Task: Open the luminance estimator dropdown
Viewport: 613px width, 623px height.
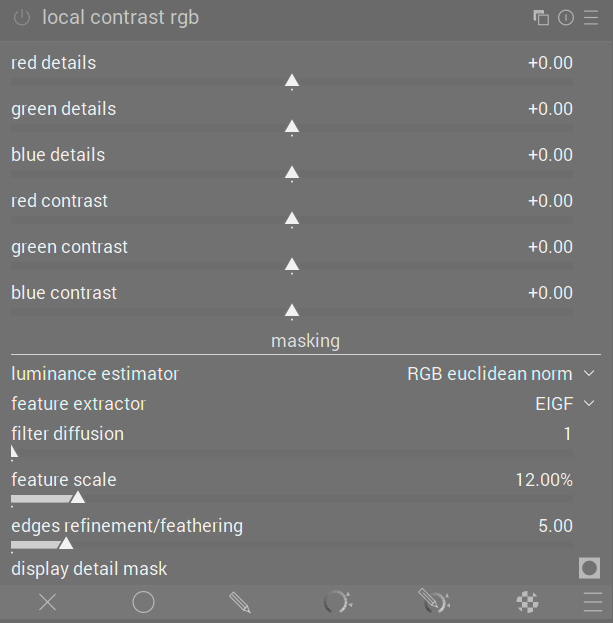Action: click(x=501, y=374)
